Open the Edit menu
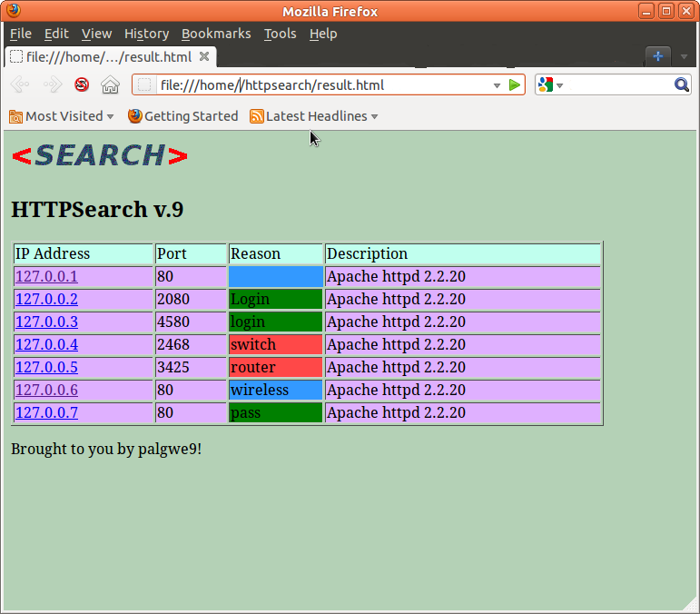700x614 pixels. click(56, 34)
